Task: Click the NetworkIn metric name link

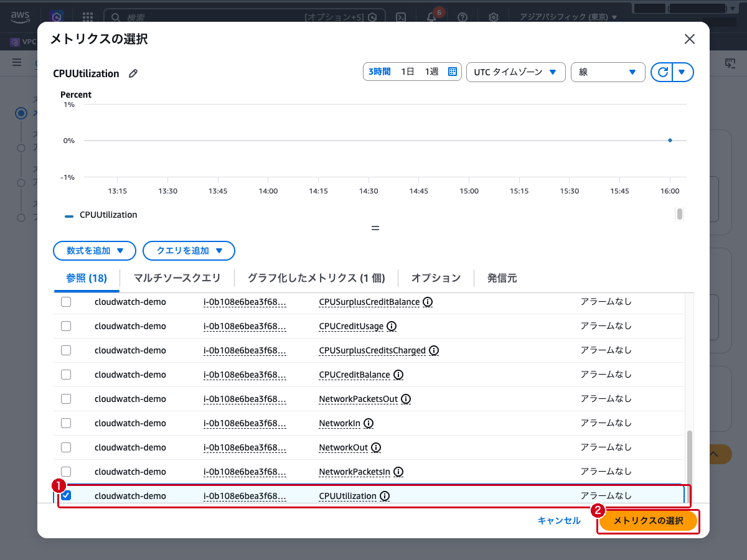Action: point(339,423)
